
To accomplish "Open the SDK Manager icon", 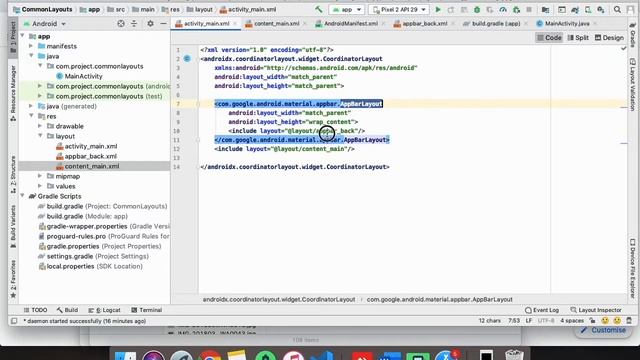I will tap(601, 9).
